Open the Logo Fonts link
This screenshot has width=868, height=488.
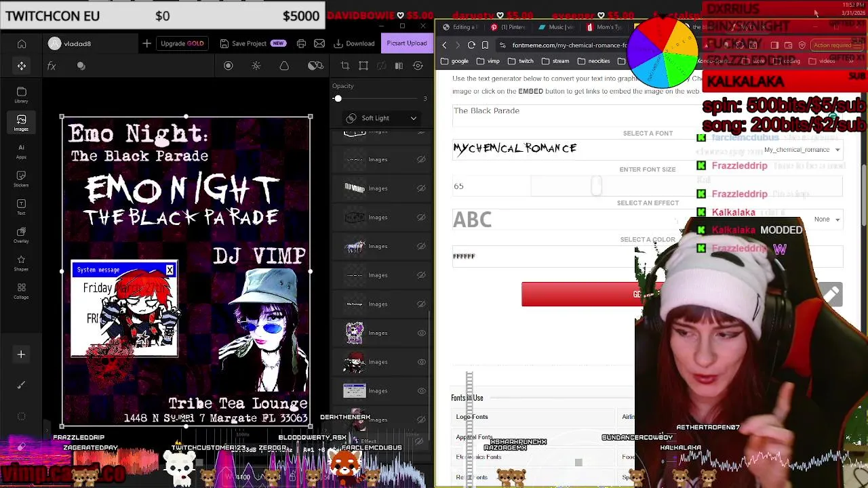(472, 417)
